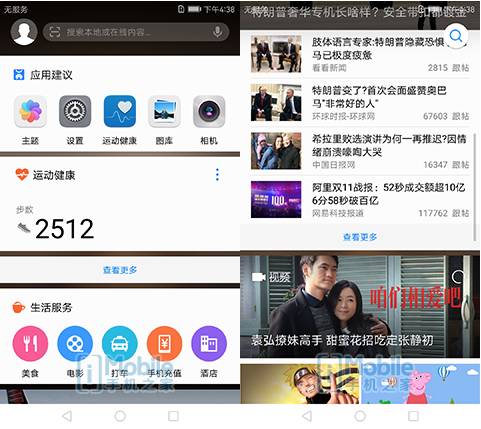
Task: Open the 设置 settings app
Action: [x=75, y=112]
